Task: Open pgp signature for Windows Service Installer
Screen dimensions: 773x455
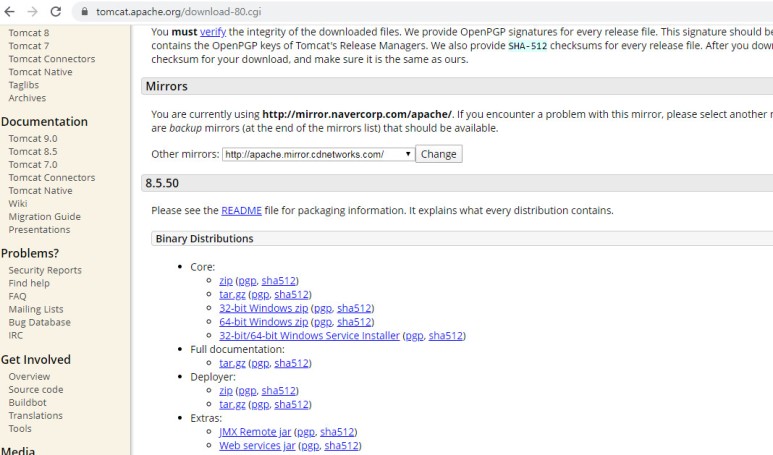Action: [x=415, y=336]
